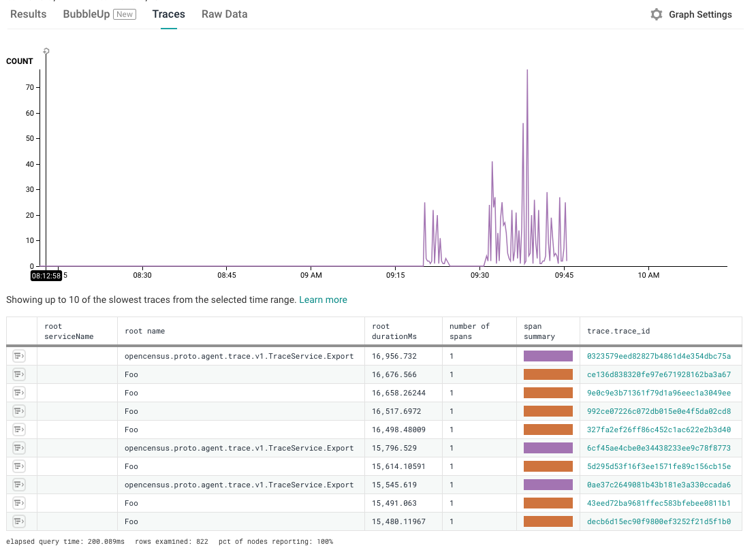The image size is (756, 550).
Task: Open the Raw Data tab
Action: point(225,14)
